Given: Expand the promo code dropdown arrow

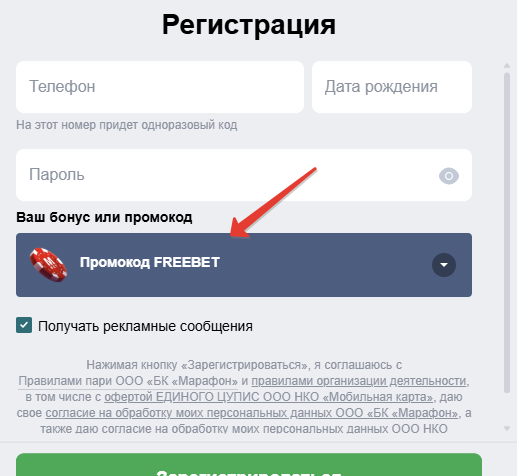Looking at the screenshot, I should 444,265.
